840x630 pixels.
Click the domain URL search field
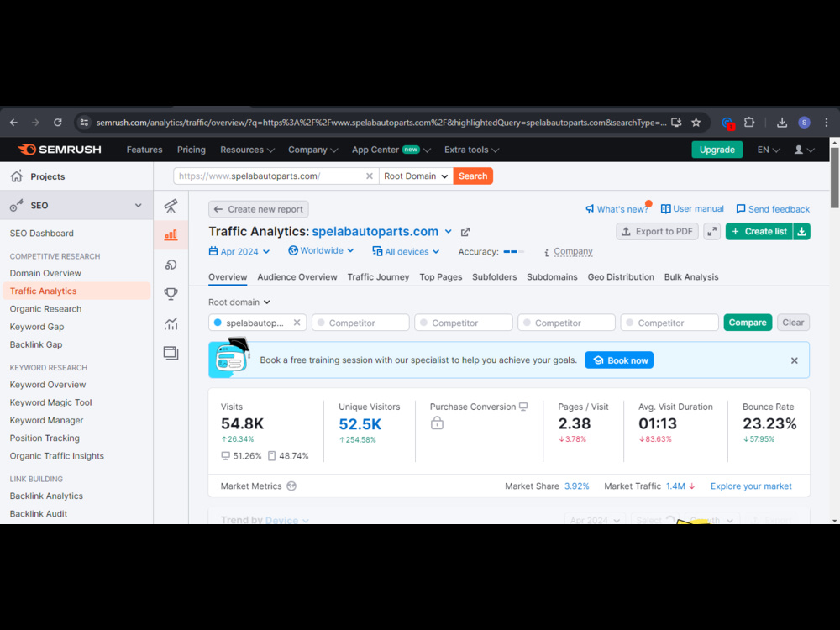click(276, 176)
